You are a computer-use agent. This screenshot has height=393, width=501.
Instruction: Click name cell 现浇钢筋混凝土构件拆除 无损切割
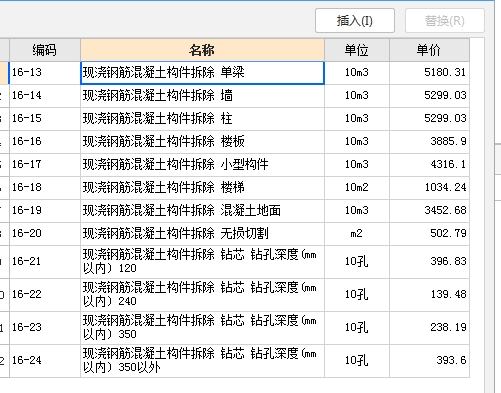pos(202,234)
